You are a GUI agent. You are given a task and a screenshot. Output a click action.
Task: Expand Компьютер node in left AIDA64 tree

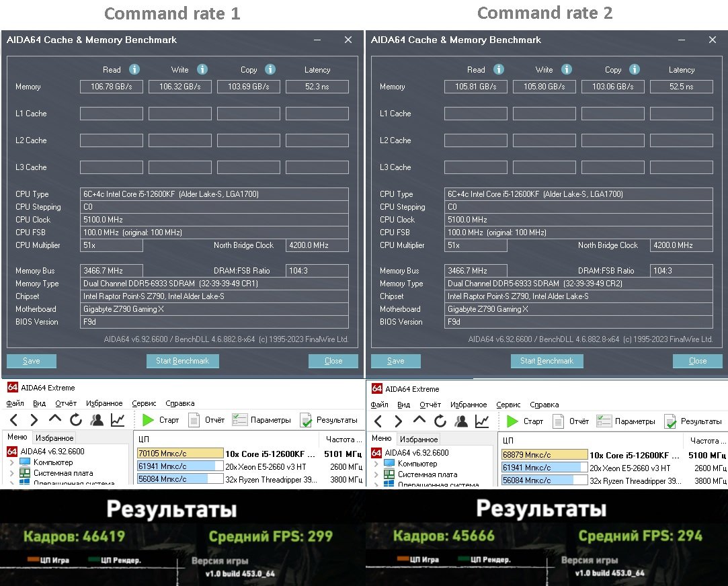[11, 462]
